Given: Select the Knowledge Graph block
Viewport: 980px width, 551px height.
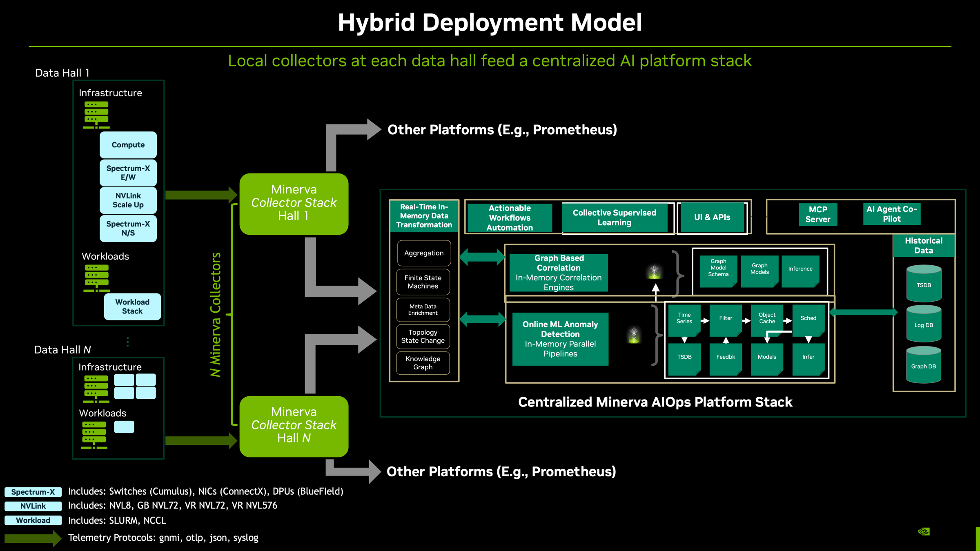Looking at the screenshot, I should pyautogui.click(x=423, y=363).
